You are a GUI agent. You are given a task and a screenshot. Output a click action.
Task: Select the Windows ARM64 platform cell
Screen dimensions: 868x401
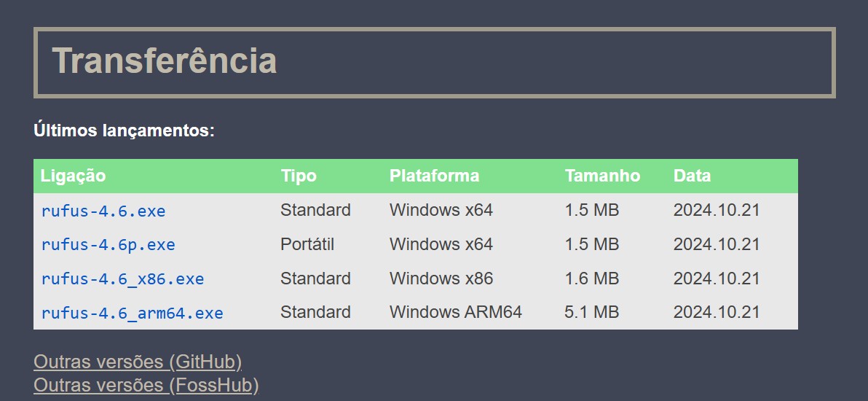455,312
